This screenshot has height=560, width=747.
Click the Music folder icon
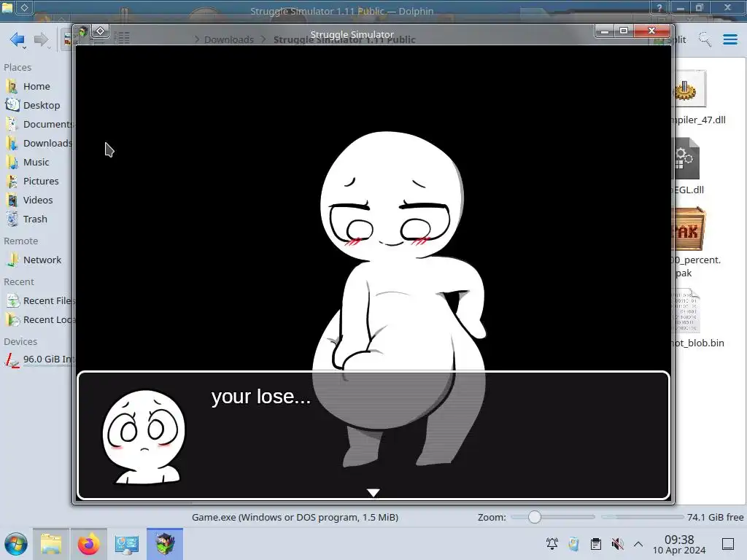click(12, 162)
